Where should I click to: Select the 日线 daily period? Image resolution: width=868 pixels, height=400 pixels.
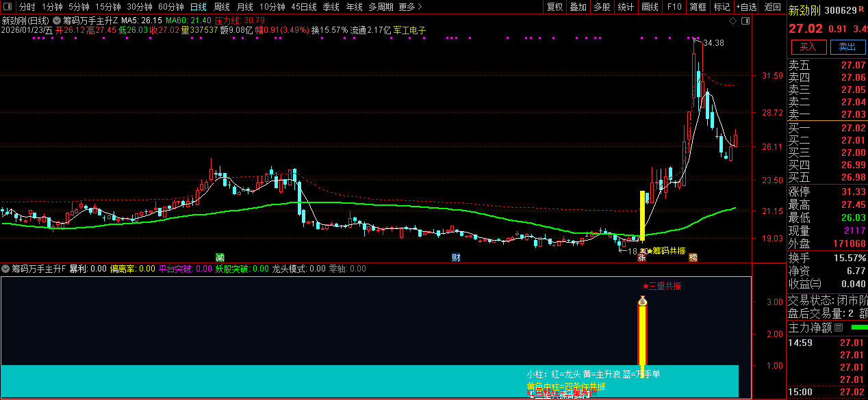pos(198,7)
